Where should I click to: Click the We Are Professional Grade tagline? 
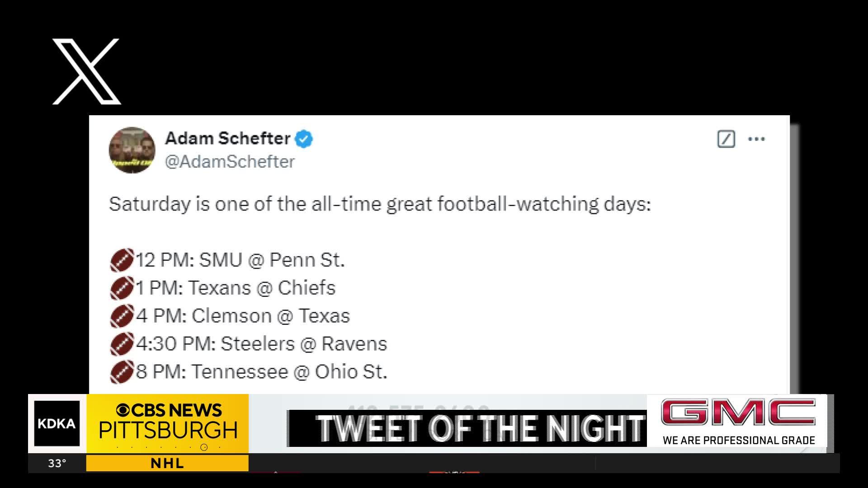(739, 440)
